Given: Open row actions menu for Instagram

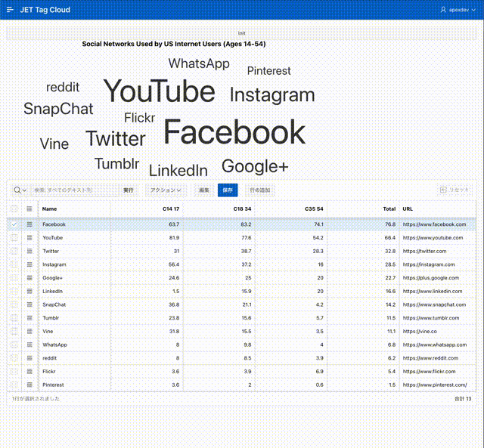Looking at the screenshot, I should pos(29,264).
